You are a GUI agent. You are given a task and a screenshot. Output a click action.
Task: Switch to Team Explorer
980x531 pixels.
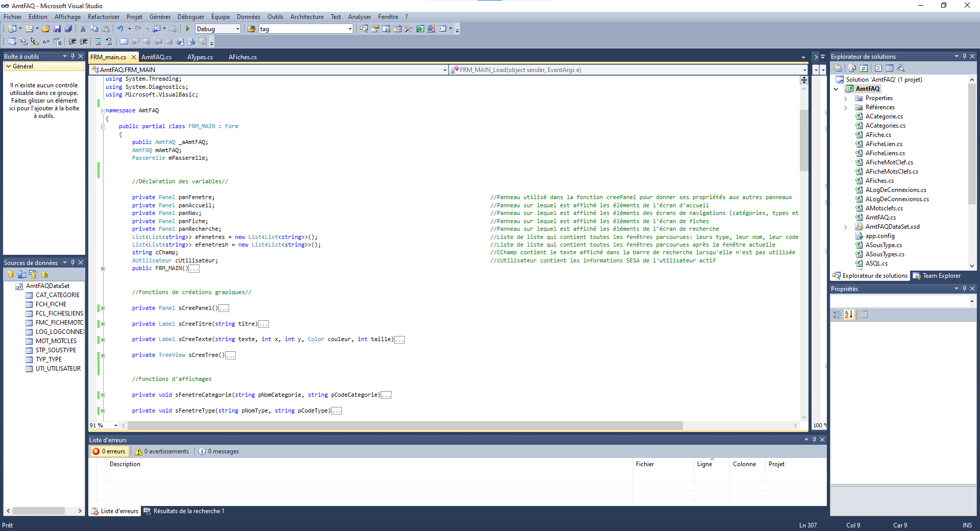click(x=942, y=276)
